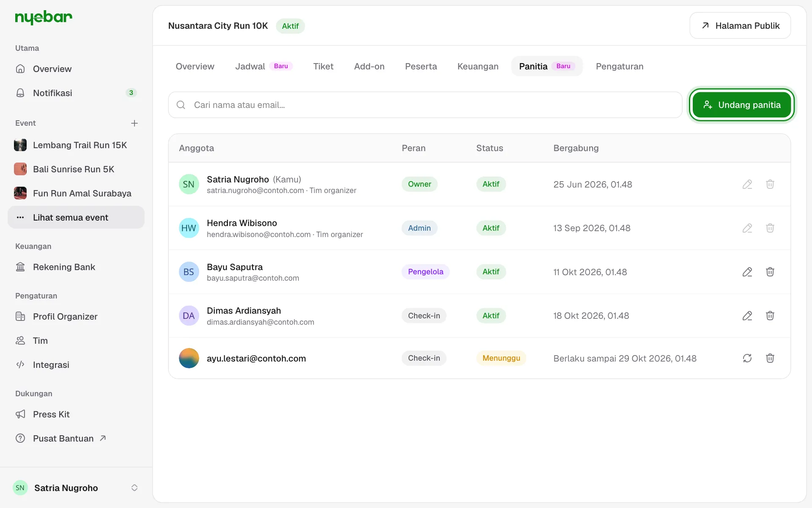Click the Menunggu status badge

(501, 358)
